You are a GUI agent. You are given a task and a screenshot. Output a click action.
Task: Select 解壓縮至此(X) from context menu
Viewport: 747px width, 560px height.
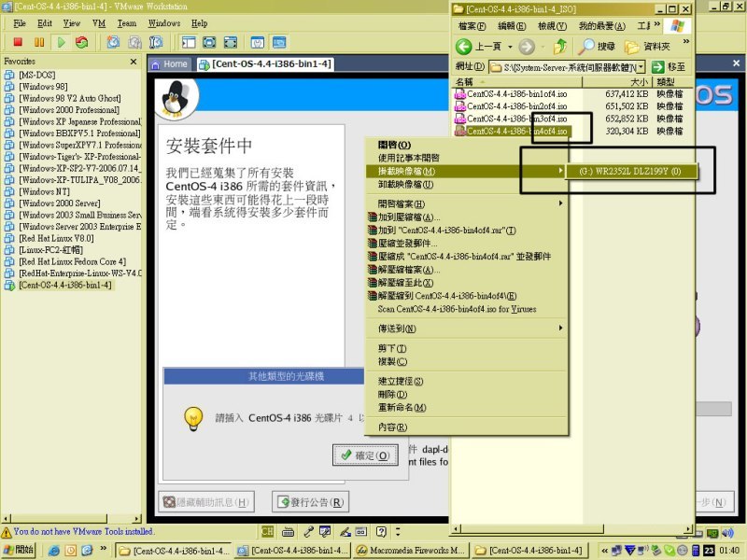pos(466,283)
